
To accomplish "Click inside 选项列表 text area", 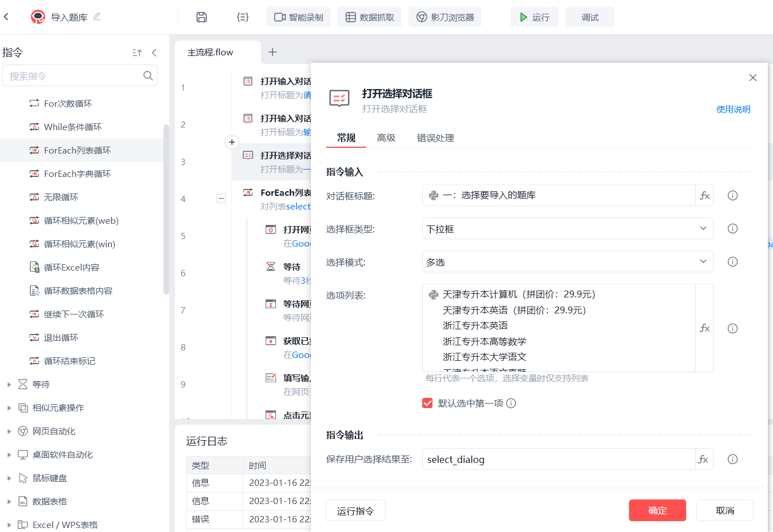I will tap(559, 328).
